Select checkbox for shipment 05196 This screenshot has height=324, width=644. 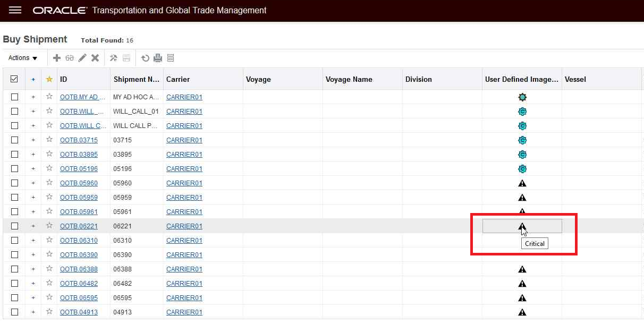(14, 169)
